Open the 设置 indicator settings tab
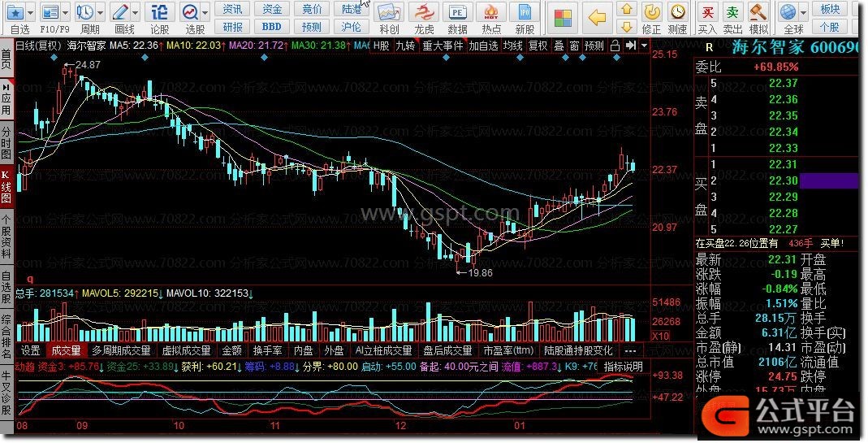The height and width of the screenshot is (443, 868). 30,350
